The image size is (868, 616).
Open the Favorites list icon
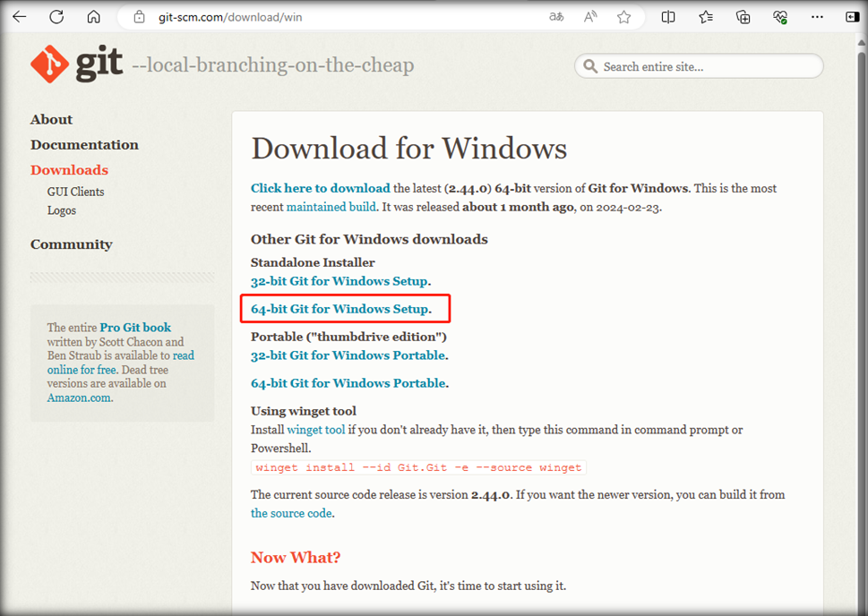[706, 17]
